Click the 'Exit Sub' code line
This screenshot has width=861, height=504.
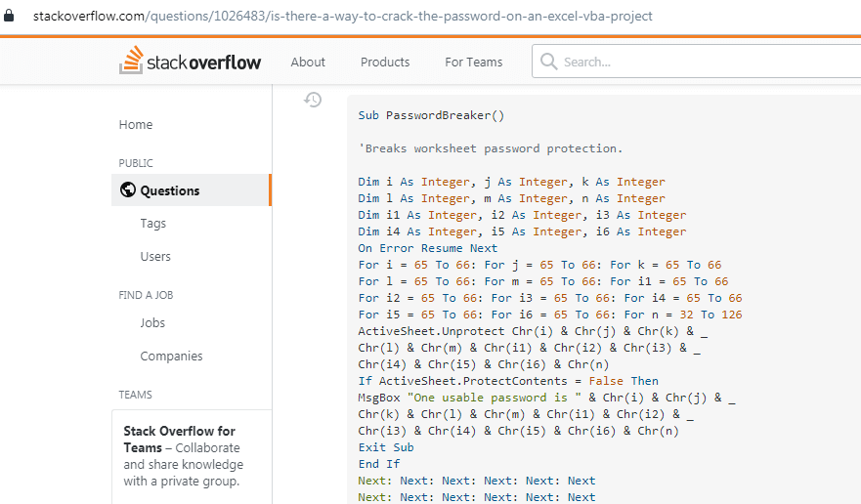386,447
